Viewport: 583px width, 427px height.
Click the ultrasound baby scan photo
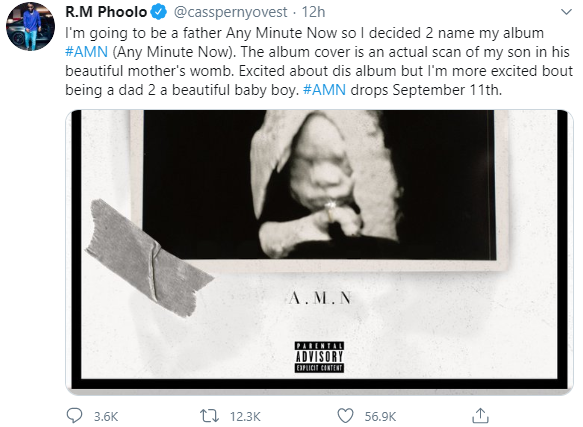coord(319,185)
